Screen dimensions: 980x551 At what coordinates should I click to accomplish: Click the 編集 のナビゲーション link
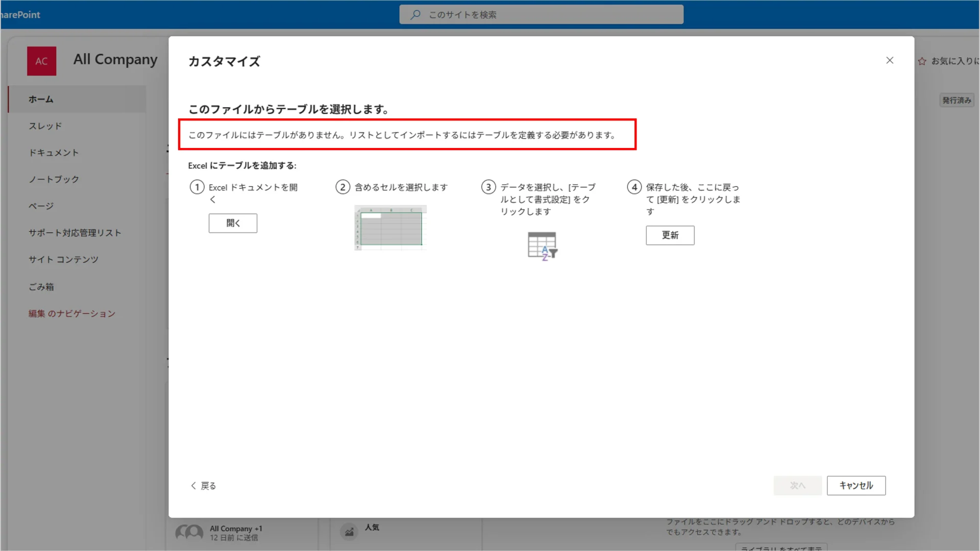point(72,313)
